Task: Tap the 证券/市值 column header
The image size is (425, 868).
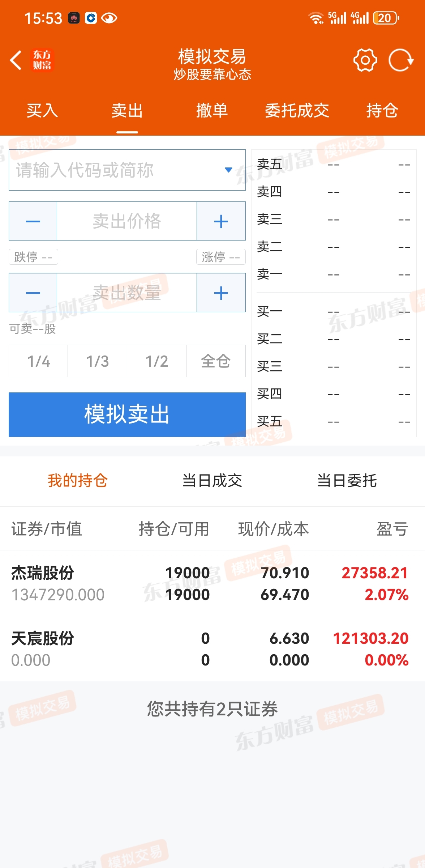Action: (x=47, y=529)
